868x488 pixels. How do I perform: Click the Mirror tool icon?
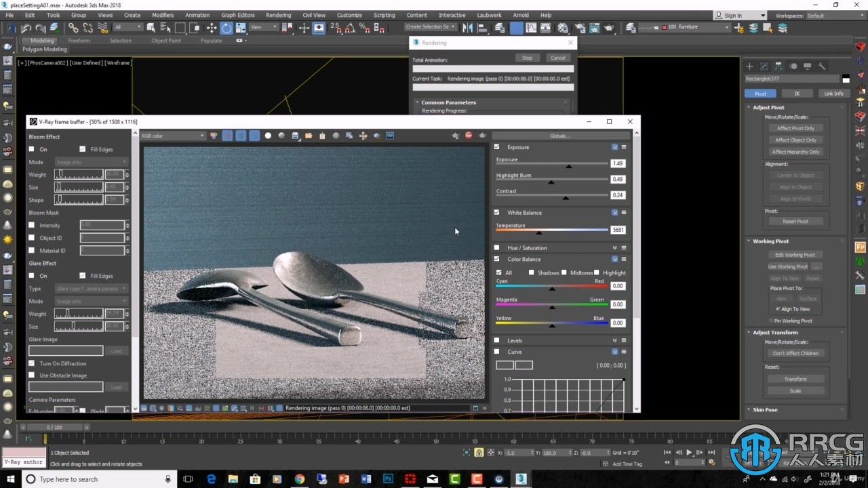click(468, 28)
